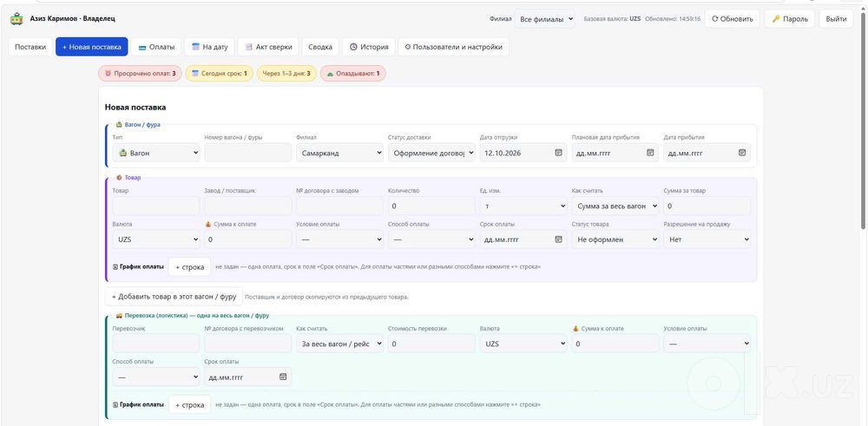Viewport: 868px width, 426px height.
Task: Open the Товар Способ оплаты dropdown
Action: click(x=431, y=239)
